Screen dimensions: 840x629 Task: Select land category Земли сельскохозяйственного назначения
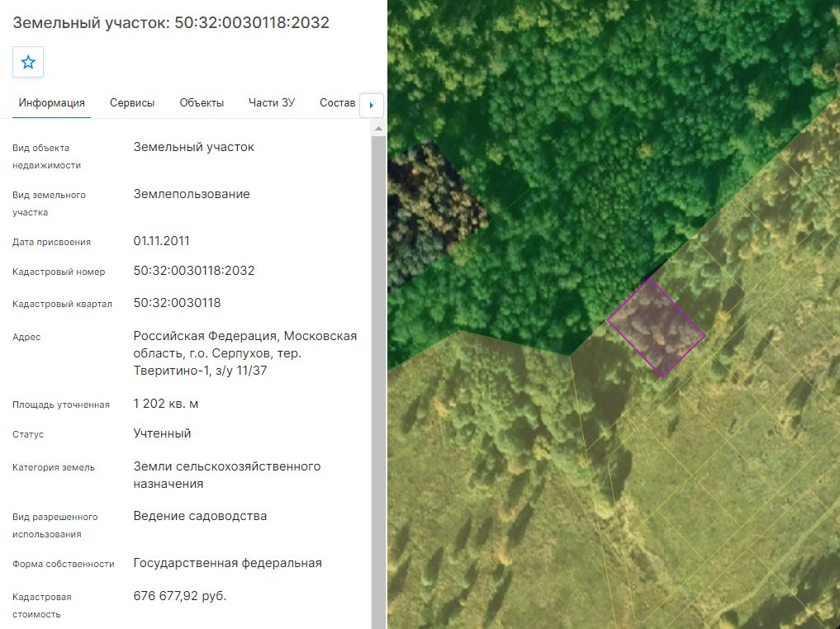coord(227,475)
